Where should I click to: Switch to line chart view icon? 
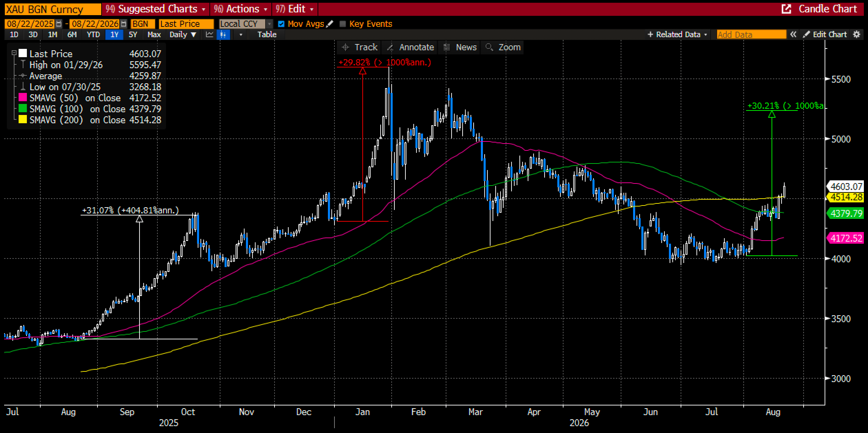tap(209, 34)
